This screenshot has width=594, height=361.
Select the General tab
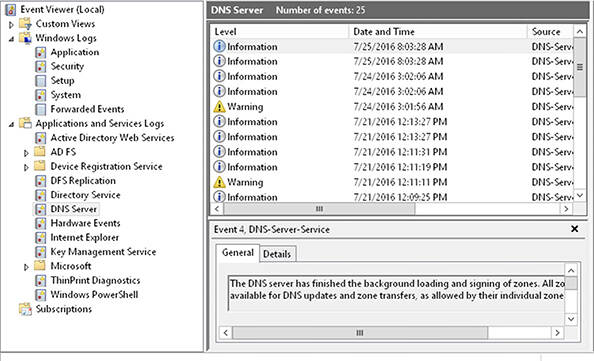point(238,253)
